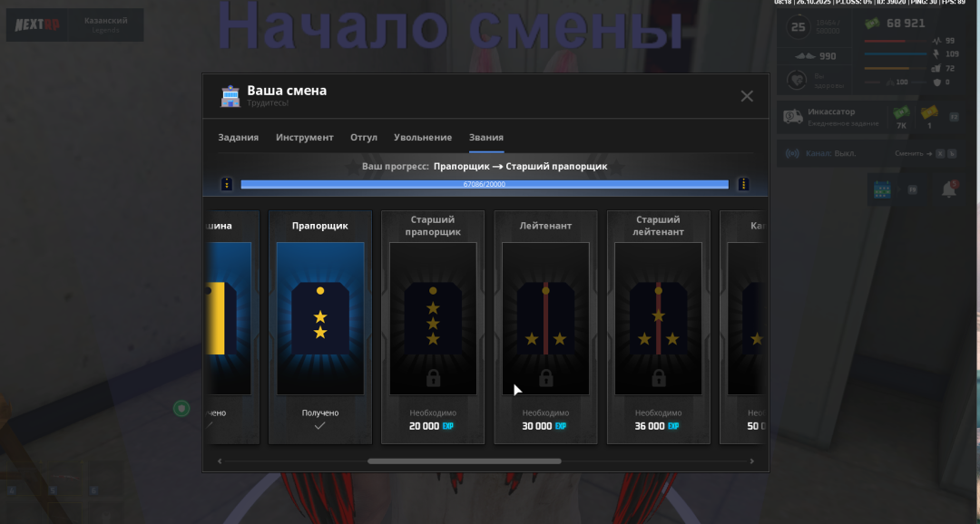This screenshot has height=524, width=980.
Task: Click the notification bell icon
Action: tap(948, 189)
